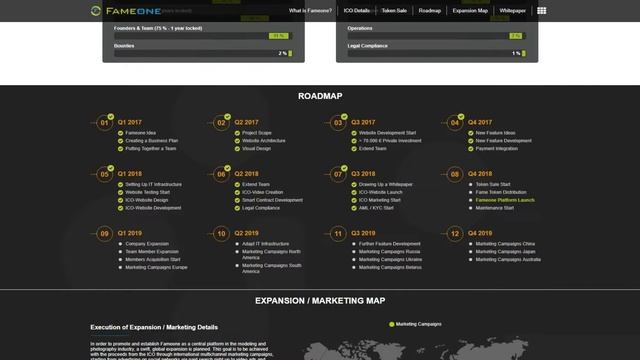Open the What is Fameone? menu item
640x360 pixels.
coord(310,11)
